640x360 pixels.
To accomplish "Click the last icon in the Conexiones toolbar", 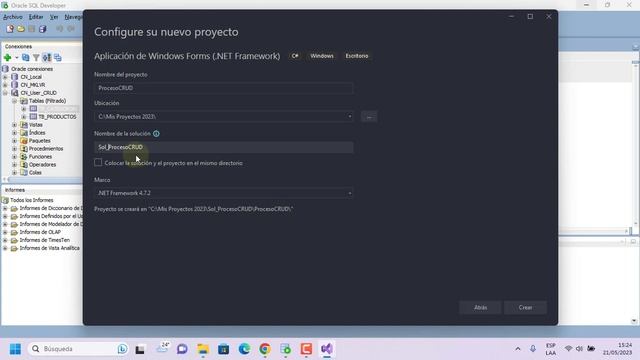I will tap(58, 58).
